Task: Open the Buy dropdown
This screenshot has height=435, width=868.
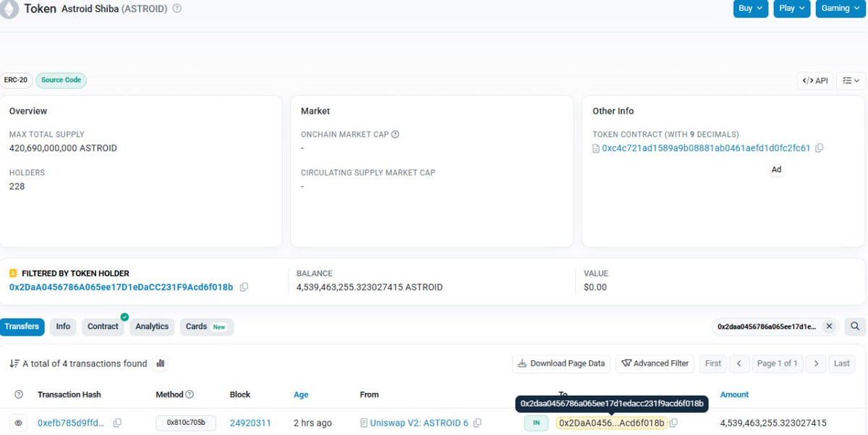Action: (x=750, y=8)
